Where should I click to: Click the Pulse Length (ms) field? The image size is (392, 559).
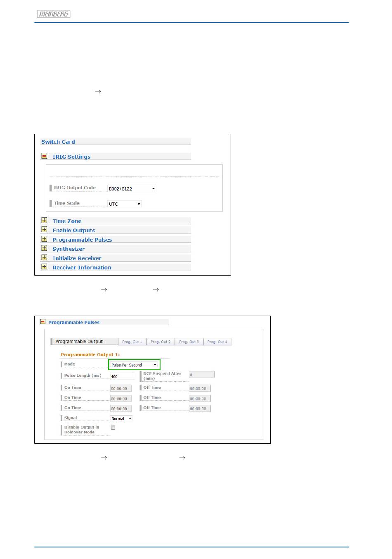tap(123, 376)
